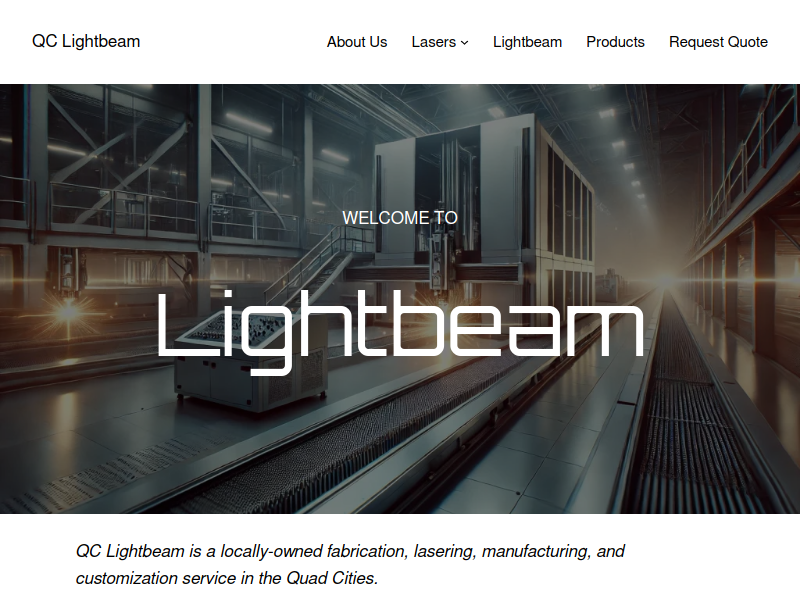Click the intro paragraph starting "QC Lightbeam is a locally-owned"
This screenshot has height=600, width=800.
pyautogui.click(x=350, y=565)
